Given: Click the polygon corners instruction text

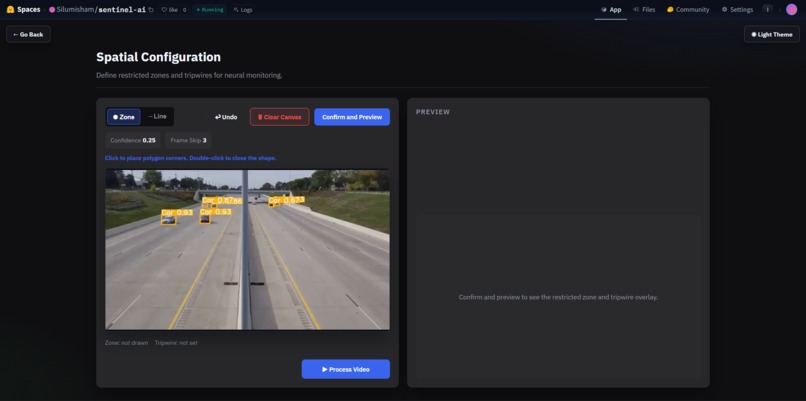Looking at the screenshot, I should click(x=191, y=158).
